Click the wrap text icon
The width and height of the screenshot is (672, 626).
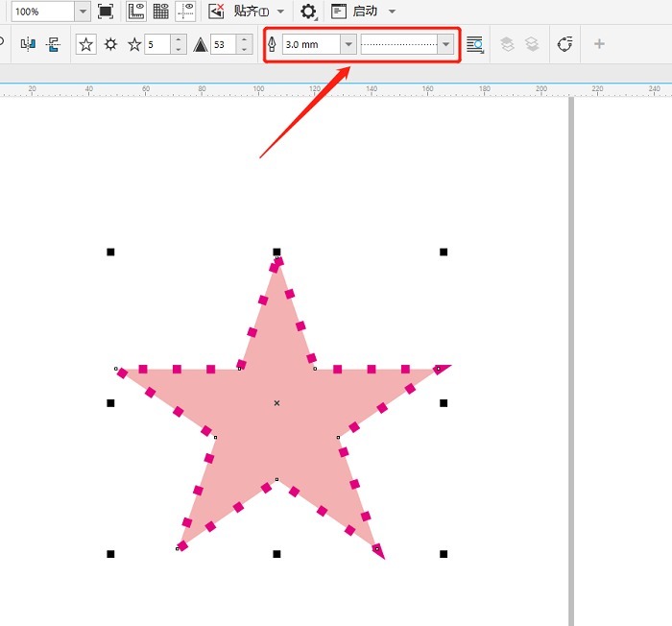point(475,44)
